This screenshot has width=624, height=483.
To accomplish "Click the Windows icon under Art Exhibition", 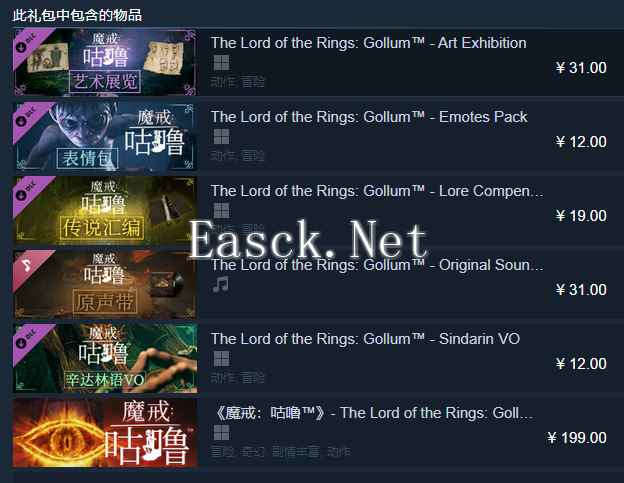I will (221, 63).
